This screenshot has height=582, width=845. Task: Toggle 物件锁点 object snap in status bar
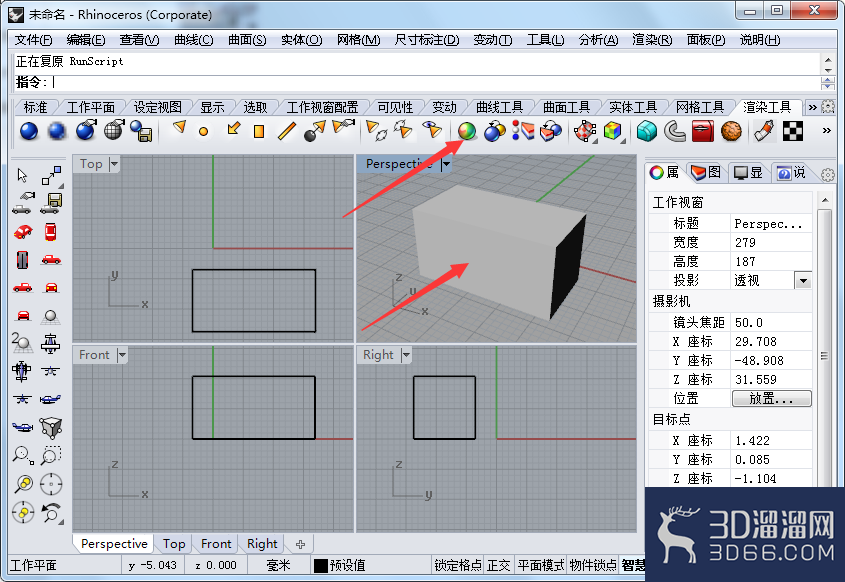click(x=593, y=565)
